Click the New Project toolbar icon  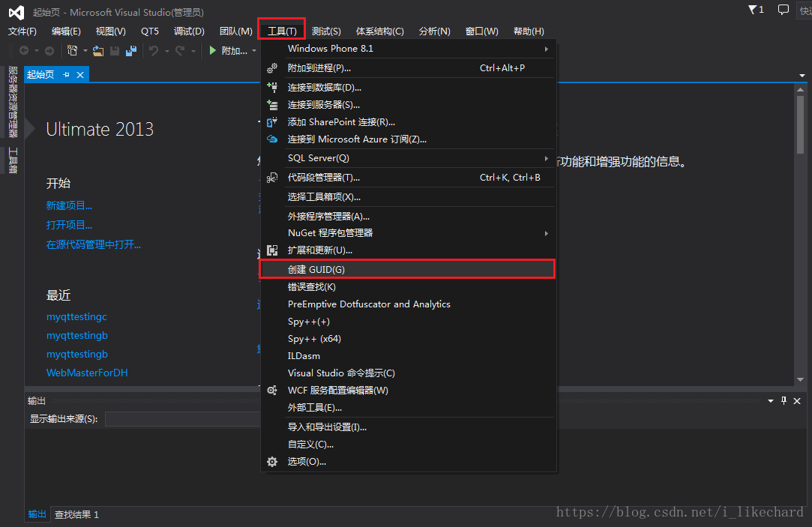pyautogui.click(x=73, y=50)
